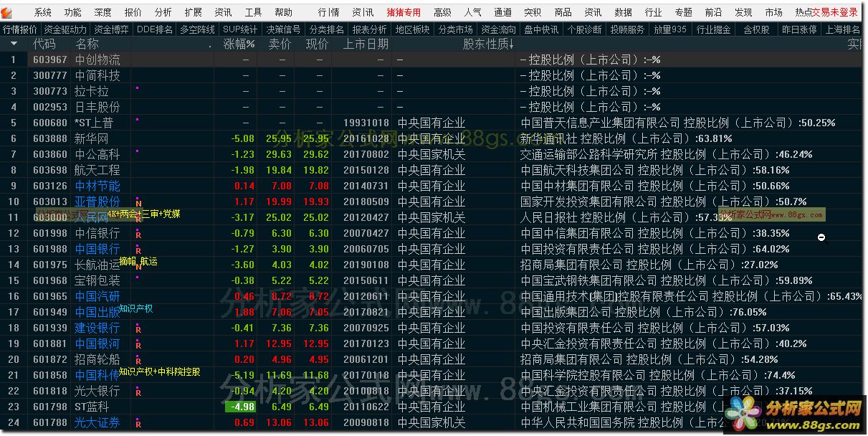Select the DDE排名 sub-tab
868x436 pixels.
(x=155, y=29)
